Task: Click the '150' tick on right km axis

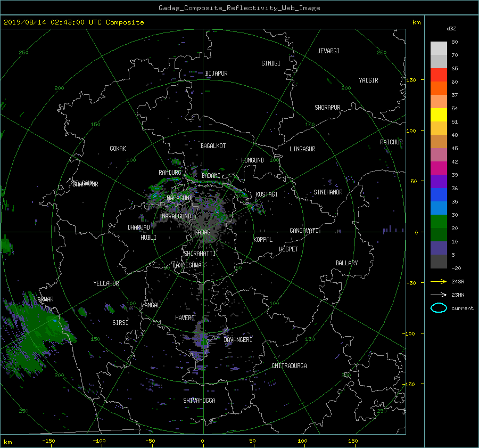Action: pos(411,80)
